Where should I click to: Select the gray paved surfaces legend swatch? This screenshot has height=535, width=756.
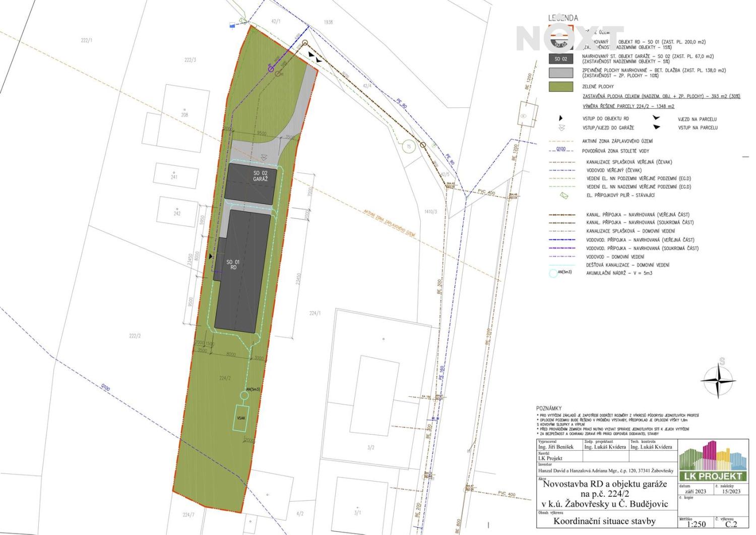pos(561,73)
